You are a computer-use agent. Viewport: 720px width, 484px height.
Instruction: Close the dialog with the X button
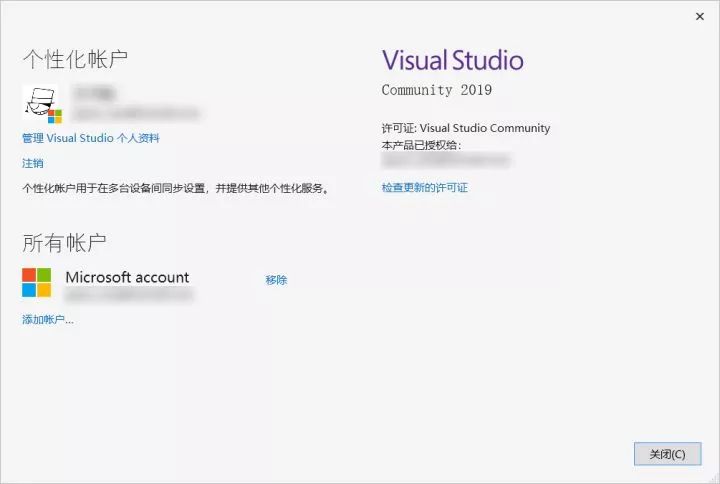pos(700,17)
